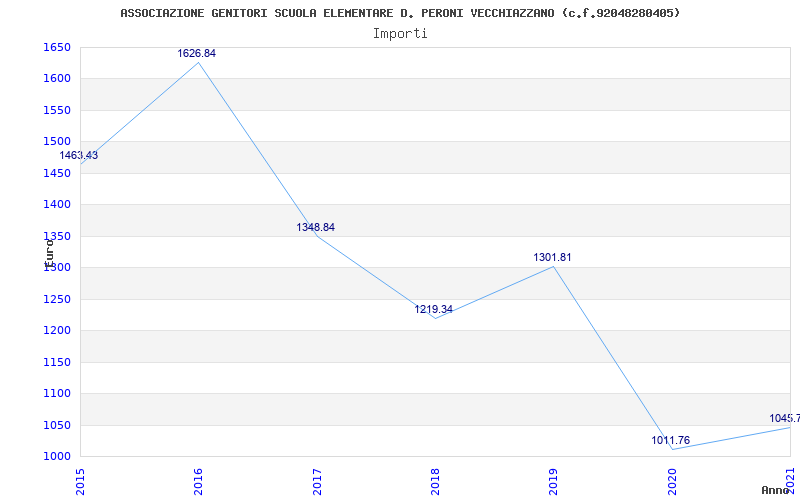Click the lowest data label 1011.76
800x500 pixels.
[670, 440]
